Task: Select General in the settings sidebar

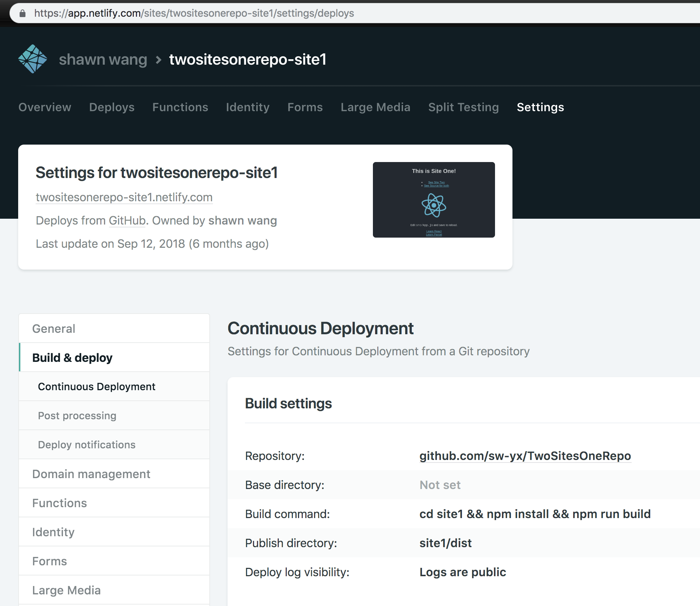Action: 114,328
